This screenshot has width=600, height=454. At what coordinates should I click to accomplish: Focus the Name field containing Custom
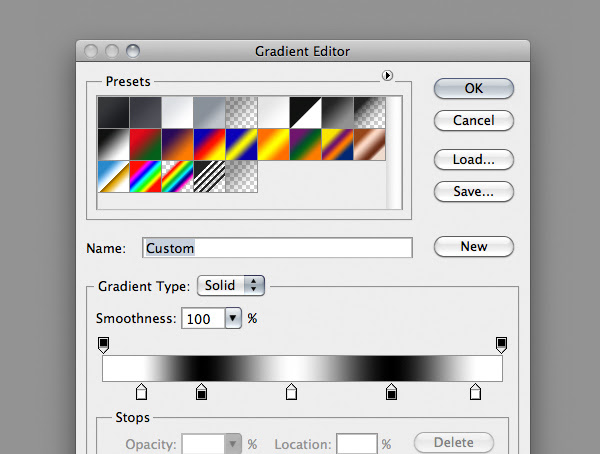(277, 248)
